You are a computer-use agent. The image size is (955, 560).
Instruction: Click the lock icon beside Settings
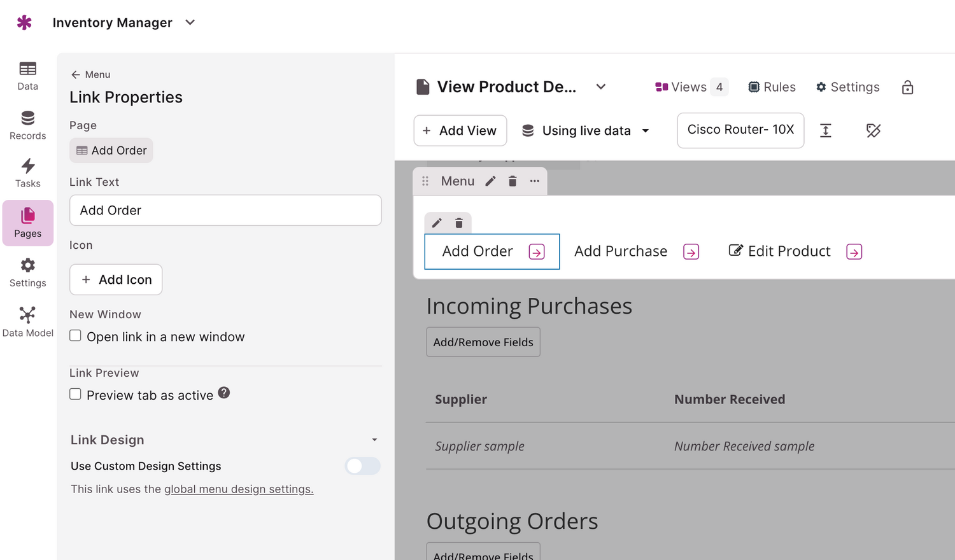pos(907,87)
